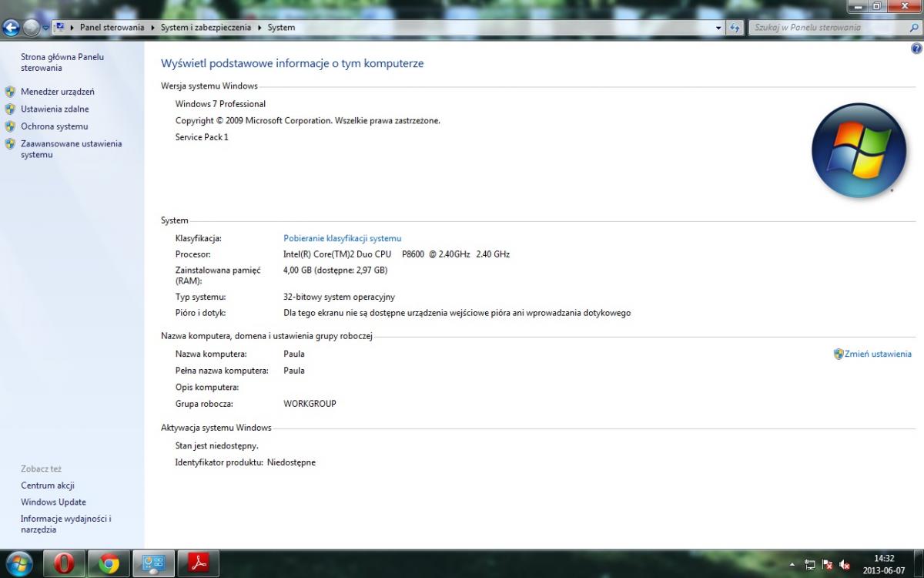924x578 pixels.
Task: Launch Opera from the taskbar
Action: 64,564
